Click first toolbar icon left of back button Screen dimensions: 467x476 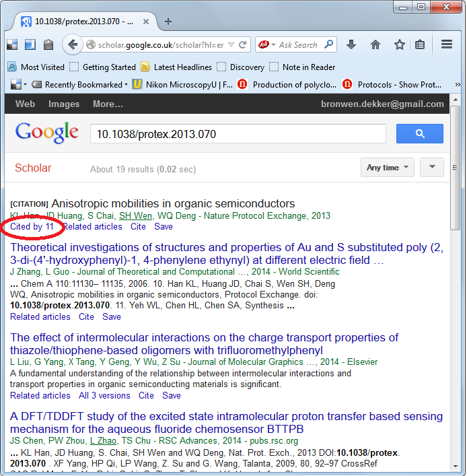(12, 44)
